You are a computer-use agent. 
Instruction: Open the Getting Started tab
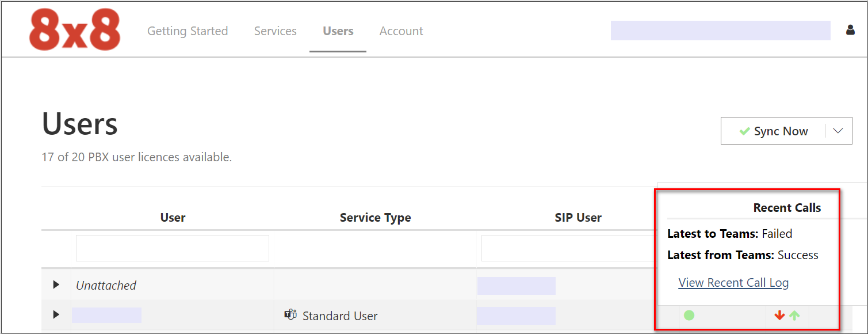click(x=188, y=31)
